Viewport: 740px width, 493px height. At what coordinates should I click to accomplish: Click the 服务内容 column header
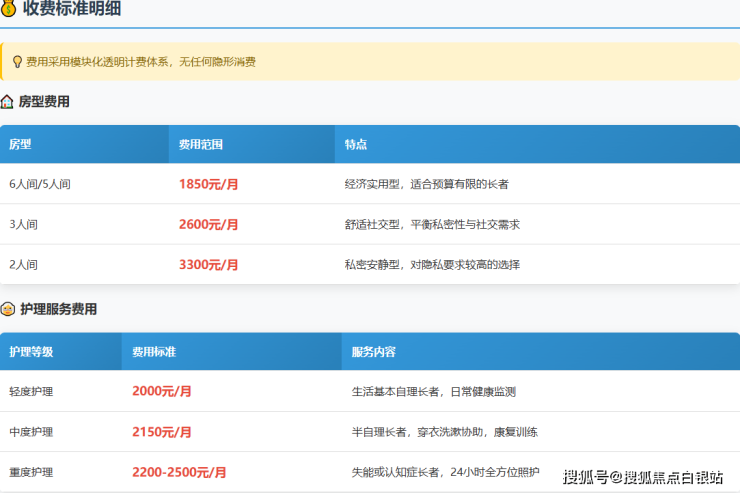pyautogui.click(x=373, y=352)
